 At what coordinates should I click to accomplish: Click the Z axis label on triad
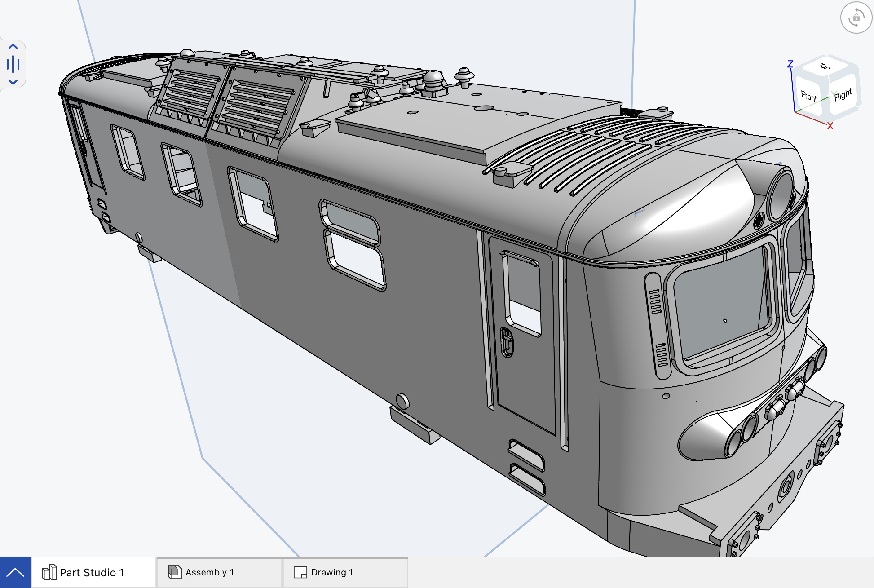pos(790,64)
